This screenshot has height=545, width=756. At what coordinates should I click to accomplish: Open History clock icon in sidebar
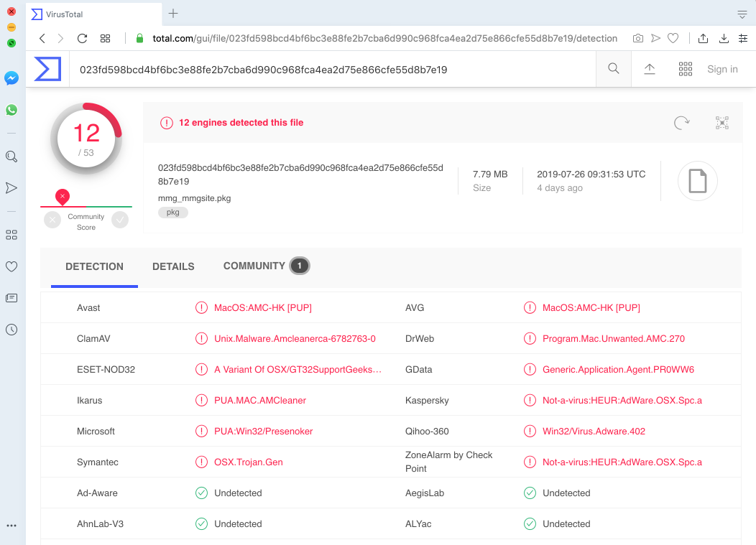(11, 330)
